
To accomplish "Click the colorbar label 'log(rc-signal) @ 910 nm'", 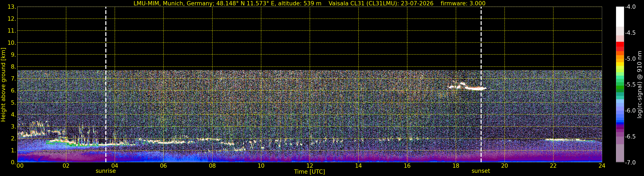I will tap(640, 85).
